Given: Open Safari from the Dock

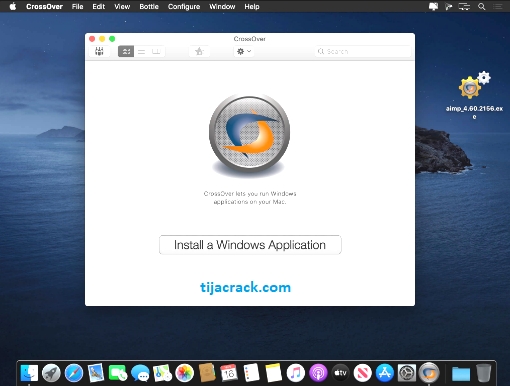Looking at the screenshot, I should click(74, 373).
